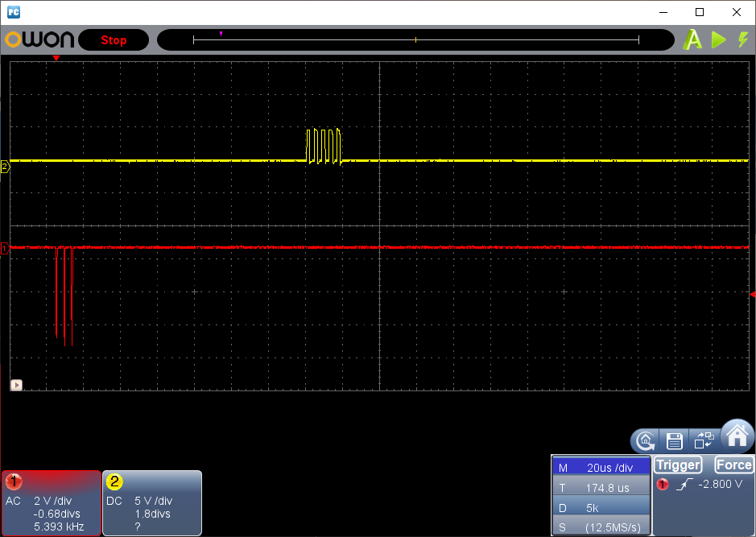
Task: Click the OWON logo
Action: [x=39, y=39]
